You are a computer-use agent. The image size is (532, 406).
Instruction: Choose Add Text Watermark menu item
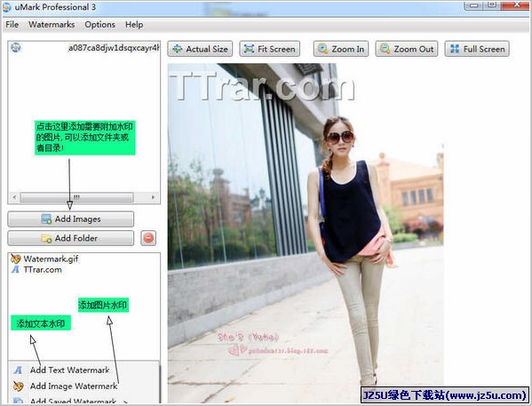tap(69, 370)
